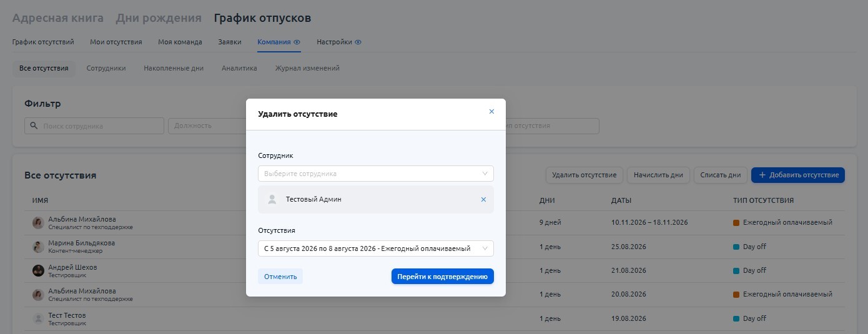This screenshot has height=334, width=868.
Task: Click the Списать дни button
Action: pyautogui.click(x=721, y=175)
